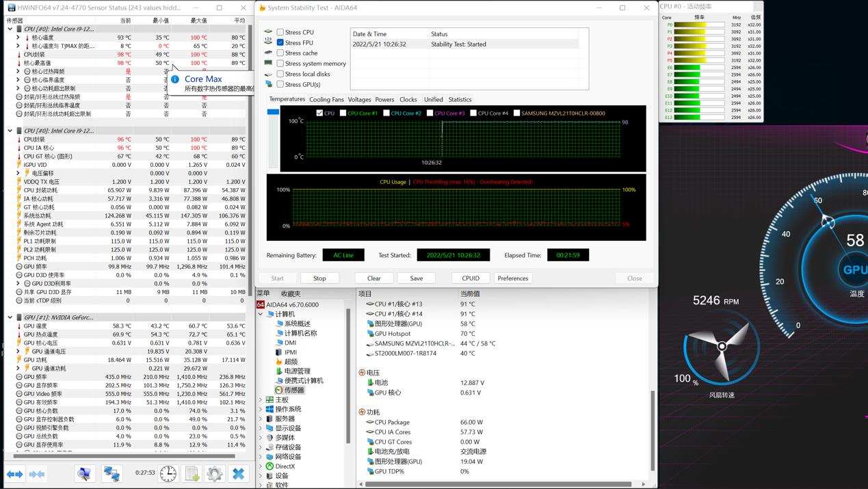Click HWiNFO clock reset-timer icon
868x489 pixels.
point(168,473)
